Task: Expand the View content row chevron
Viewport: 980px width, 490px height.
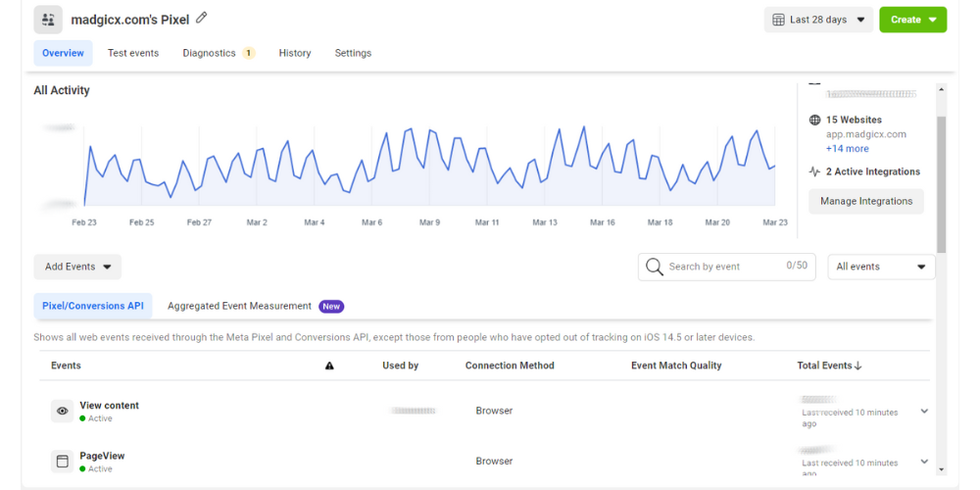Action: point(924,412)
